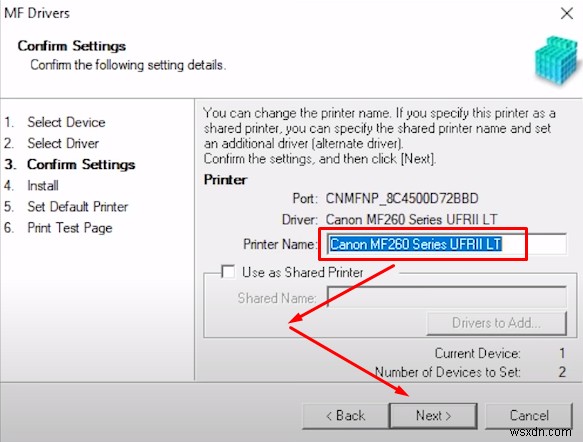This screenshot has height=442, width=583.
Task: Click the driver value Canon MF260 Series
Action: pyautogui.click(x=411, y=219)
